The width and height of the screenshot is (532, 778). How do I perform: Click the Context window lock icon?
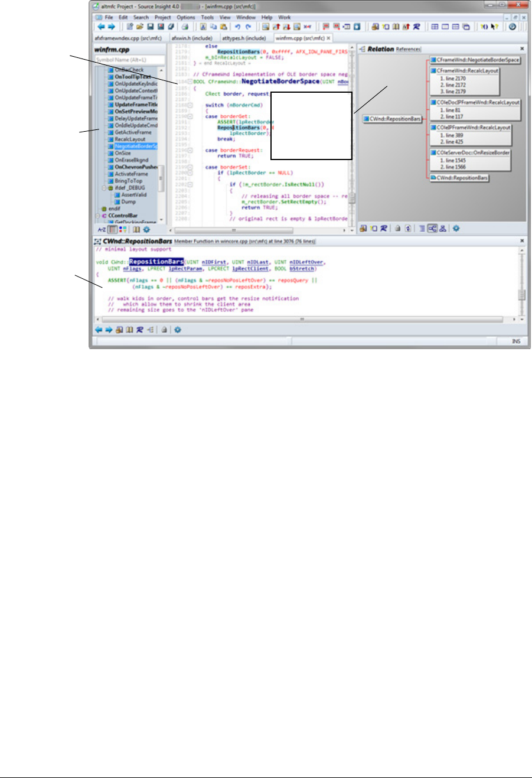coord(164,330)
